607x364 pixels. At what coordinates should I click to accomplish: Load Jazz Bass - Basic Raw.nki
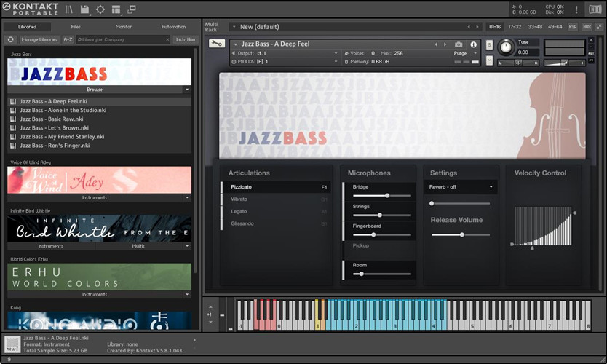[52, 119]
